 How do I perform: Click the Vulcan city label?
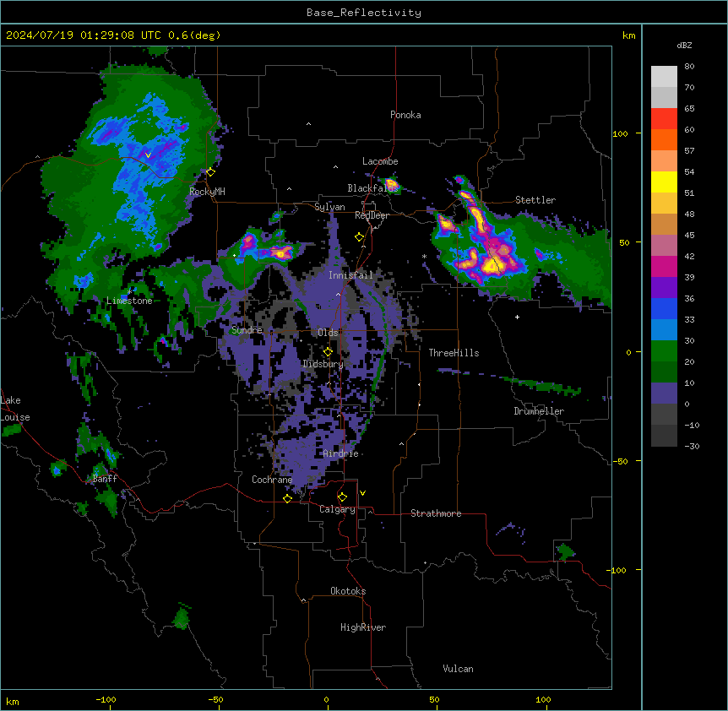pyautogui.click(x=458, y=669)
